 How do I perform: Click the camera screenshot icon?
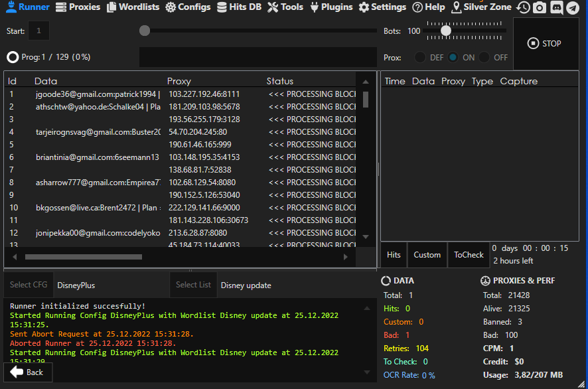[x=540, y=7]
